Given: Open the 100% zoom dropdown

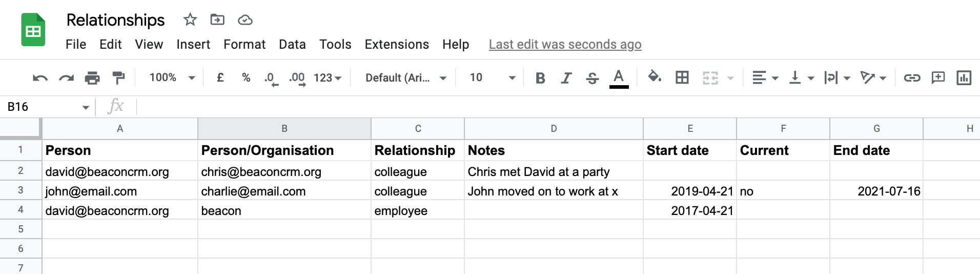Looking at the screenshot, I should [x=172, y=78].
